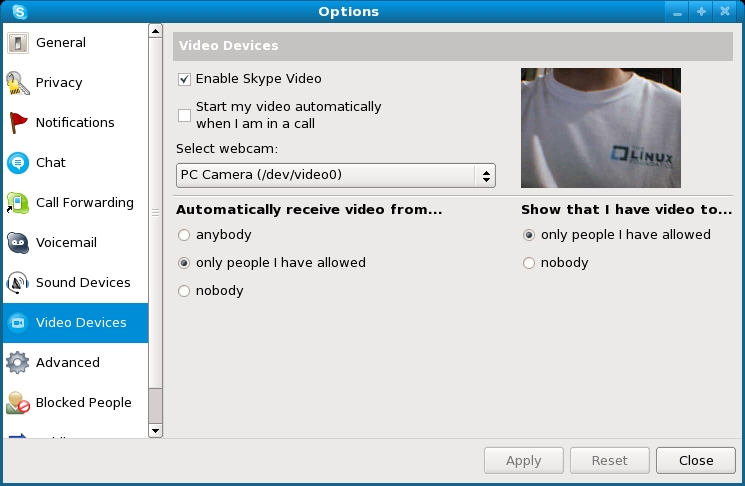Open the General settings section
Image resolution: width=745 pixels, height=486 pixels.
click(x=76, y=43)
